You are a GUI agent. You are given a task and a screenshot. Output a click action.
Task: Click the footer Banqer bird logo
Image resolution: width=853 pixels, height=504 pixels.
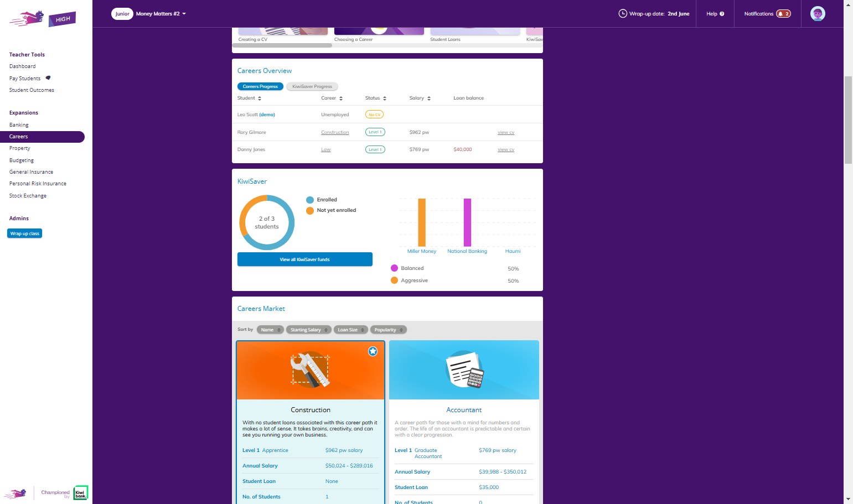(x=16, y=493)
